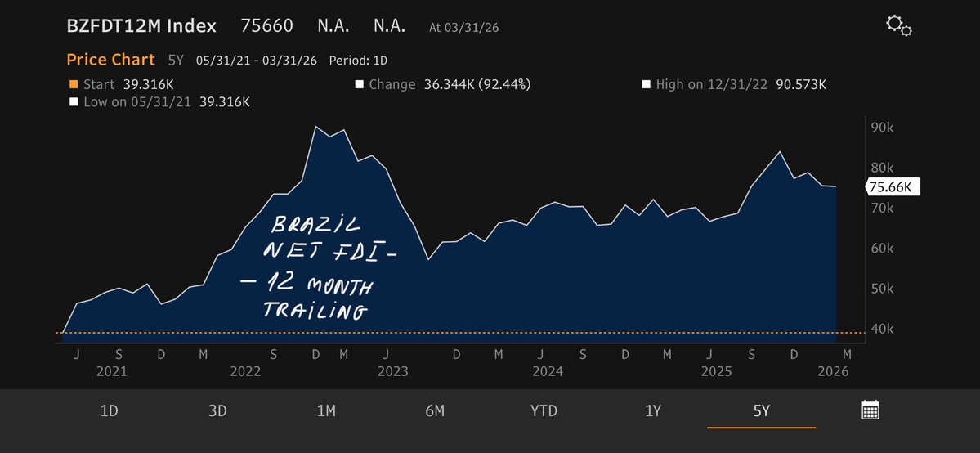This screenshot has width=980, height=453.
Task: Click the 2023 x-axis year label
Action: (392, 372)
